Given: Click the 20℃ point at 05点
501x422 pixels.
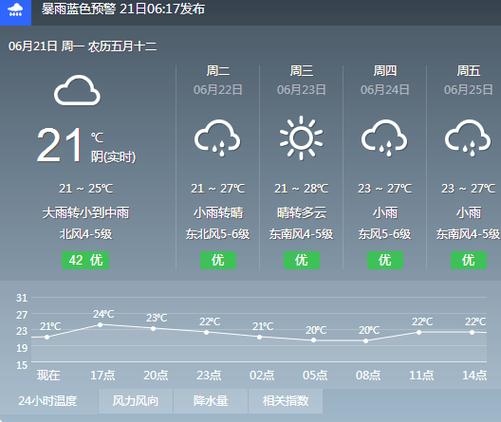Looking at the screenshot, I should click(313, 340).
